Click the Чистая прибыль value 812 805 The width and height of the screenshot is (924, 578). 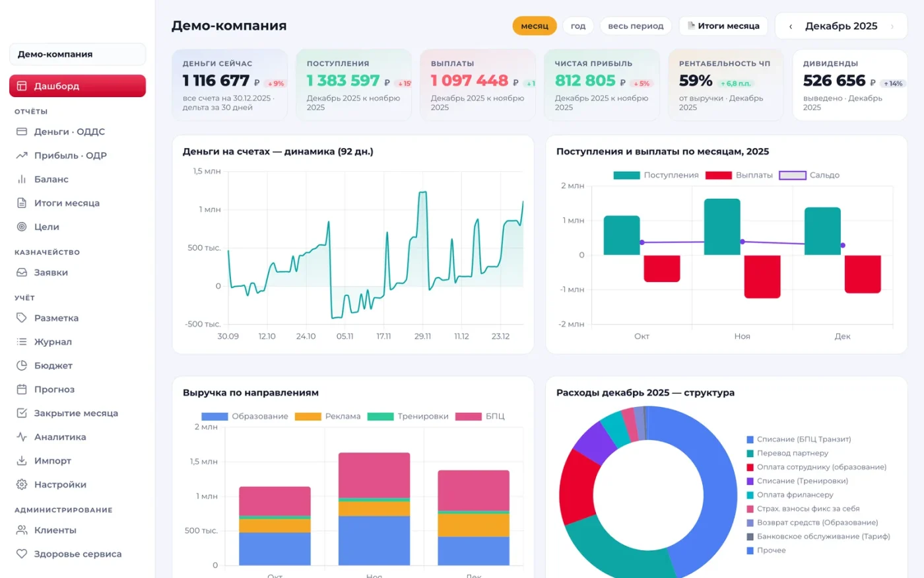click(585, 81)
